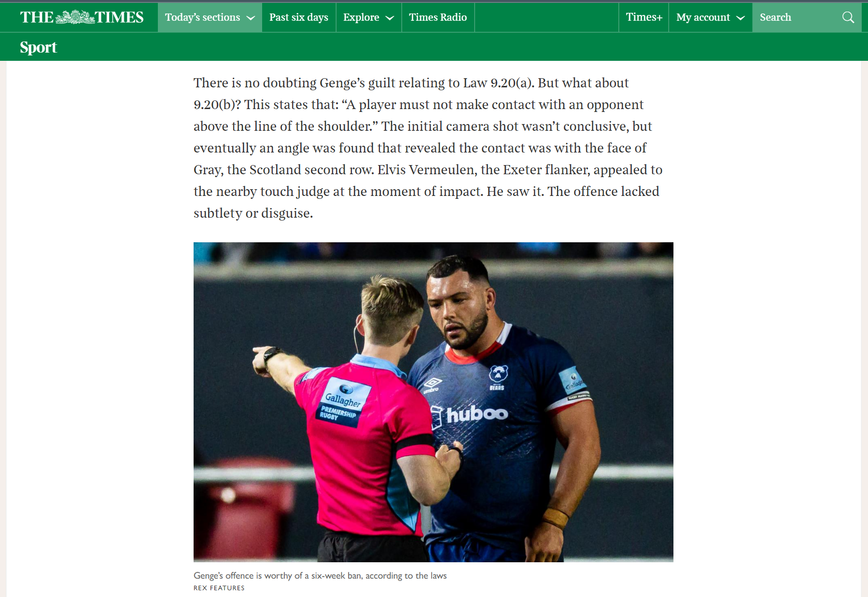Click the REX FEATURES photo credit
Image resolution: width=868 pixels, height=597 pixels.
tap(219, 588)
